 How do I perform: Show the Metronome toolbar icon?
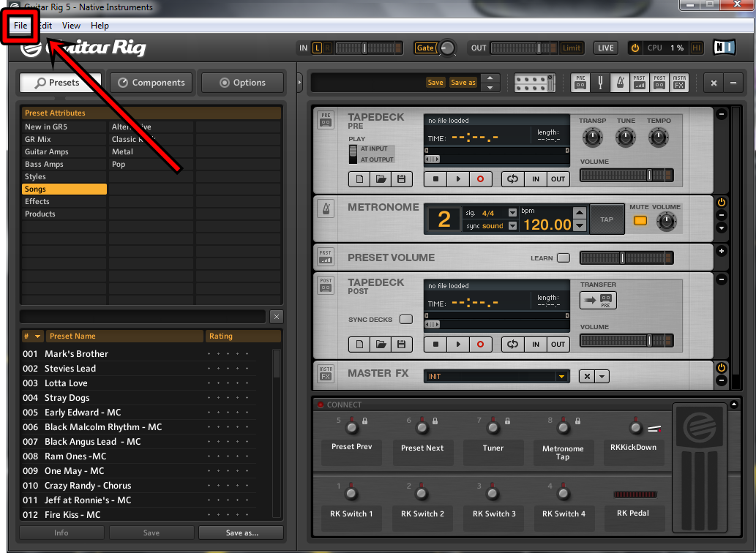620,83
